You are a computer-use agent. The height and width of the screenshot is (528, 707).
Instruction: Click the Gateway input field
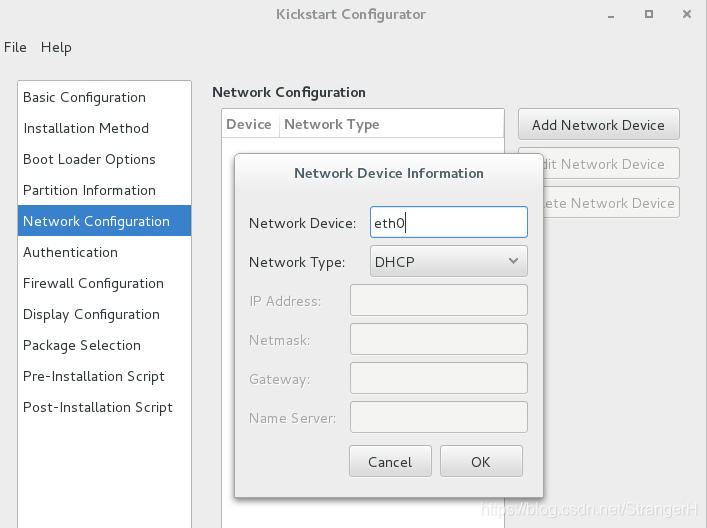click(x=439, y=378)
